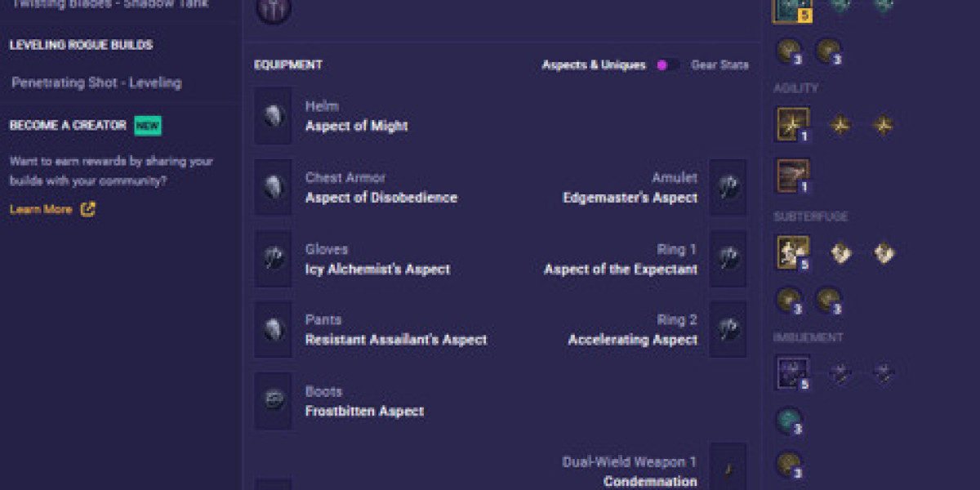
Task: Switch view to Gear Stats
Action: click(719, 65)
